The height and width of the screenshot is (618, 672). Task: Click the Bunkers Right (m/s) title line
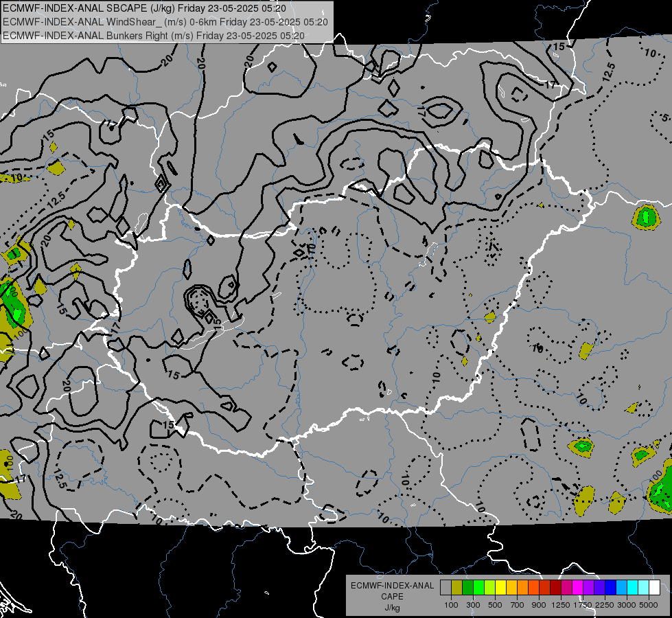tap(154, 36)
